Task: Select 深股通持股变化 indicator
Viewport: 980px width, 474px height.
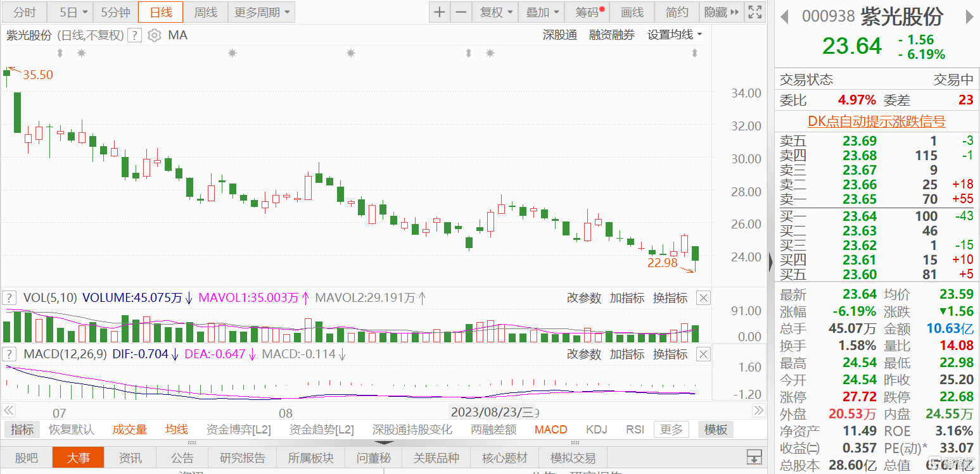Action: (412, 430)
